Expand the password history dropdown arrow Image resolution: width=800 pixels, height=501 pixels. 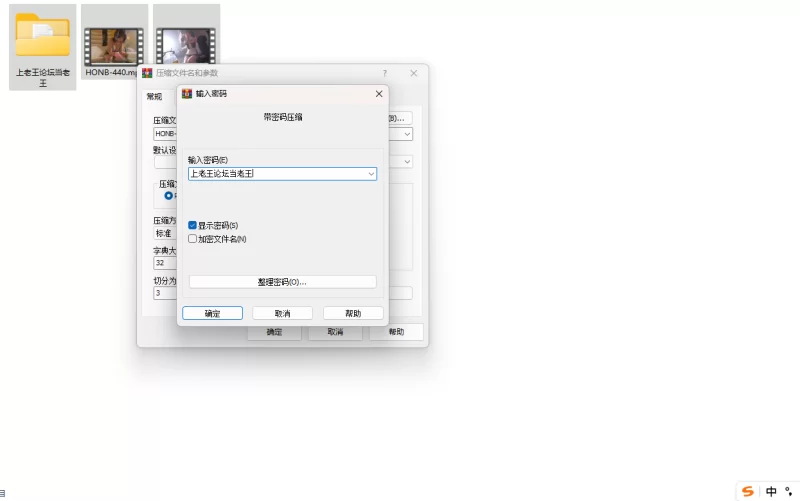click(371, 174)
